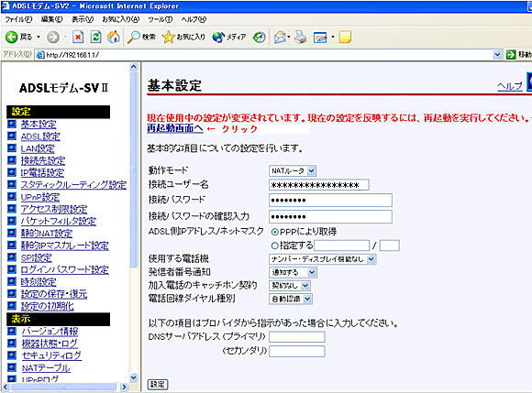This screenshot has width=532, height=393.
Task: Click sidebar horizontal scrollbar right arrow
Action: (124, 387)
